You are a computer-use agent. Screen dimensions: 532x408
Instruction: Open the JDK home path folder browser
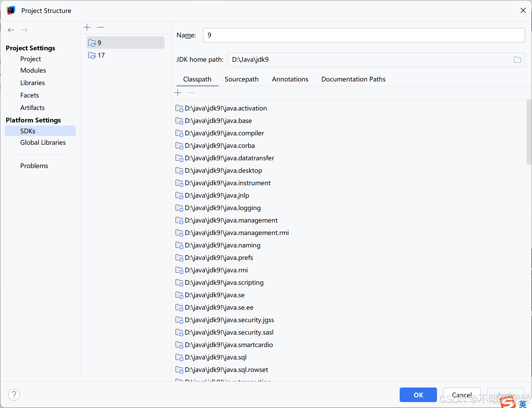517,60
